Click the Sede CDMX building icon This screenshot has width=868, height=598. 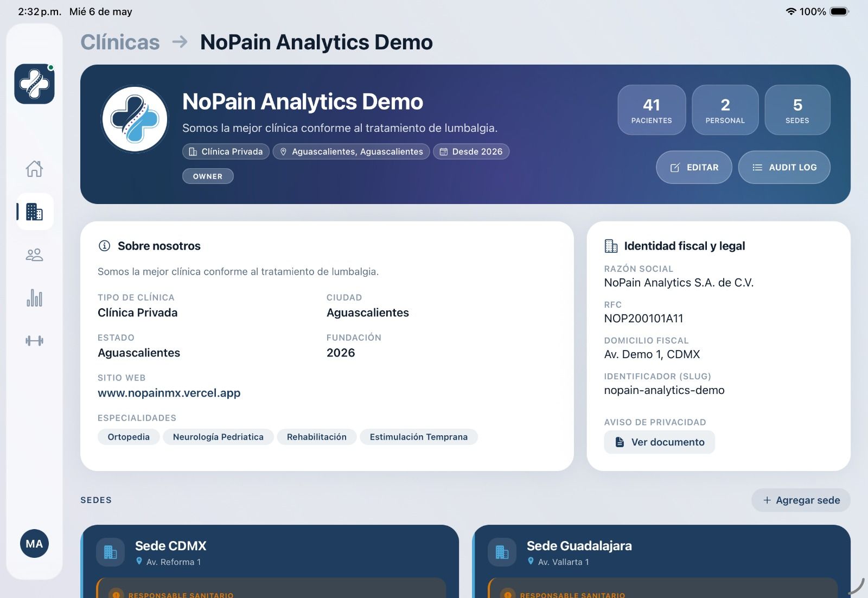click(x=111, y=552)
